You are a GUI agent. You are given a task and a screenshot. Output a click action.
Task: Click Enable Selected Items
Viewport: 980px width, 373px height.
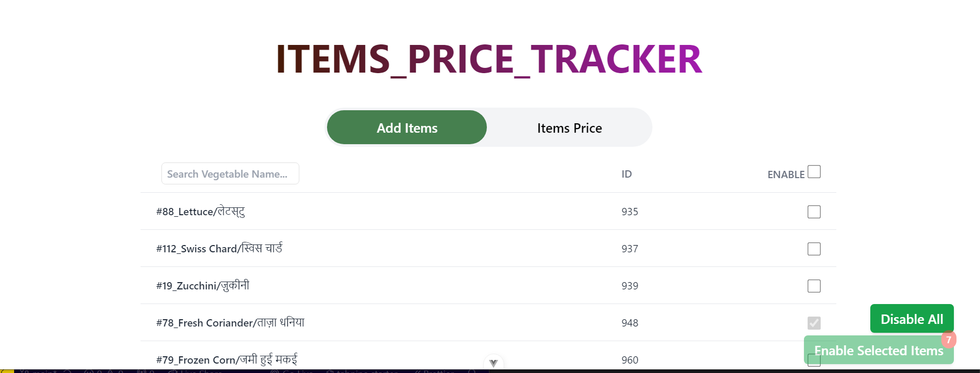tap(879, 350)
